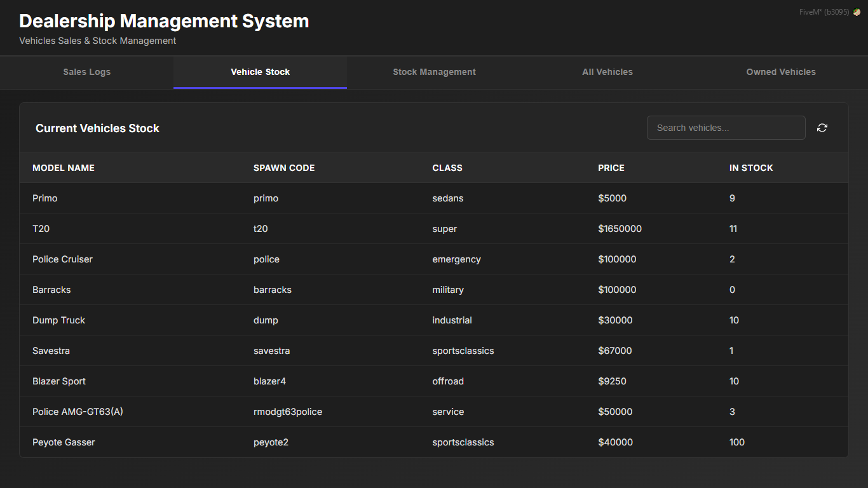Click the Barracks model name
This screenshot has width=868, height=488.
(x=51, y=290)
